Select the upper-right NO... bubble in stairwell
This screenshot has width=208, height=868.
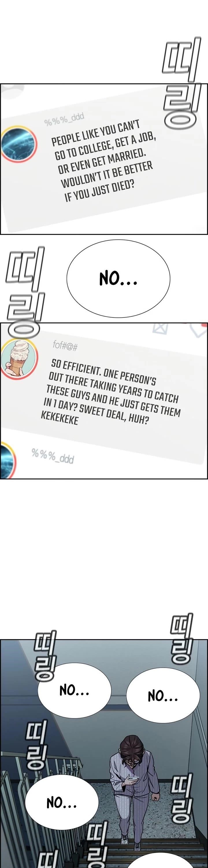[x=163, y=695]
